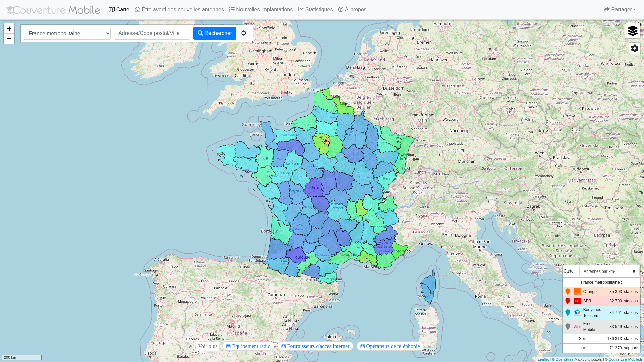The height and width of the screenshot is (362, 644).
Task: Click the 200 km scale bar
Action: click(21, 357)
